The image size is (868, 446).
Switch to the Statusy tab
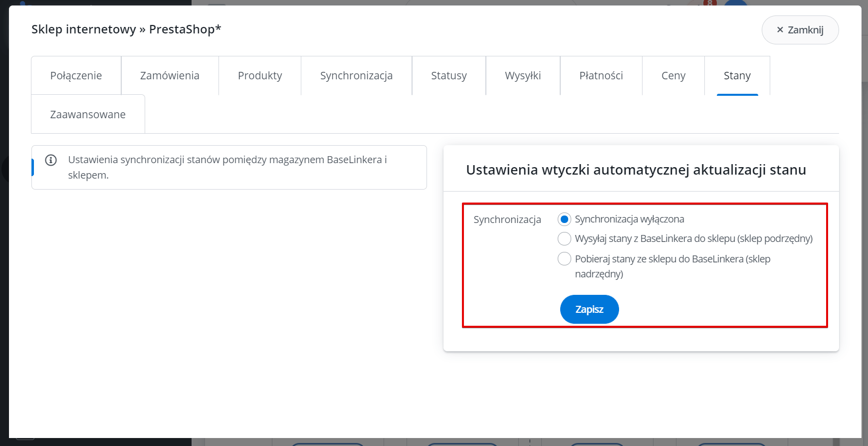(x=449, y=75)
